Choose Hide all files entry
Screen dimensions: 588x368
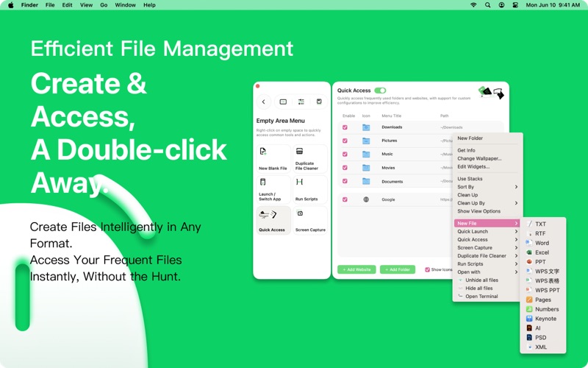coord(479,288)
